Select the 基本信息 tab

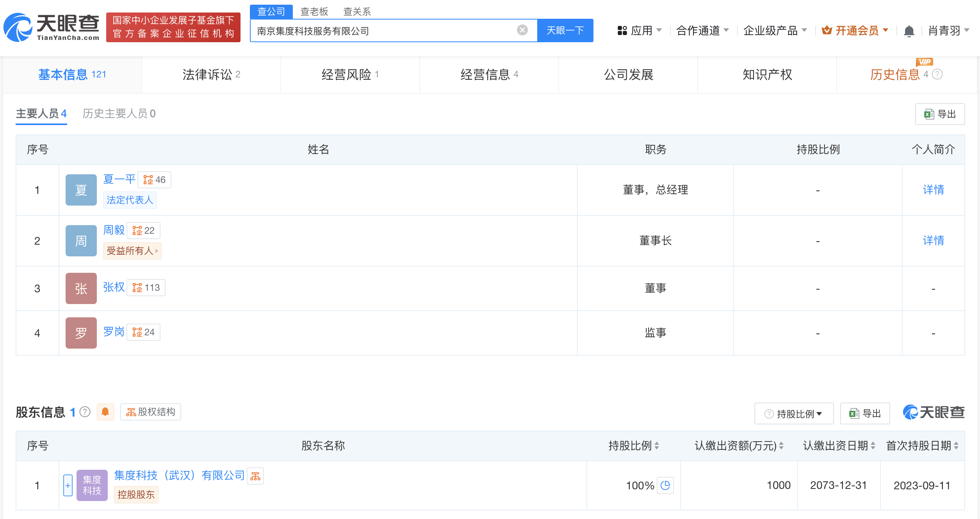coord(72,74)
